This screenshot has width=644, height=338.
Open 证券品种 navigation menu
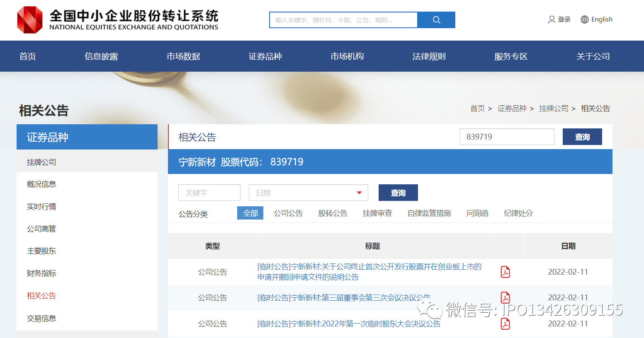(265, 56)
